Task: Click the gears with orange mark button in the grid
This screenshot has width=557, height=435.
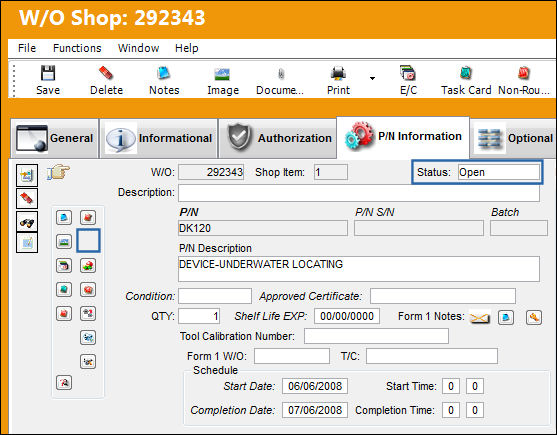Action: click(x=88, y=361)
